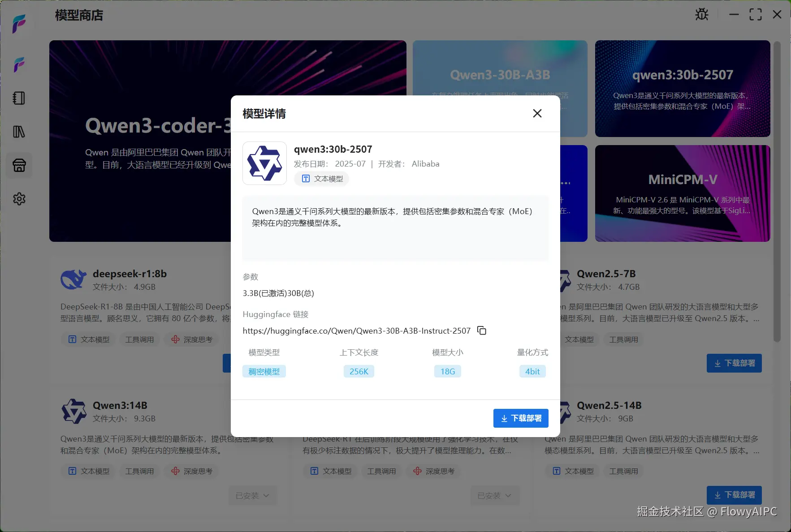Click the 稠密模型 model type badge
Screen dimensions: 791x532
coord(264,371)
